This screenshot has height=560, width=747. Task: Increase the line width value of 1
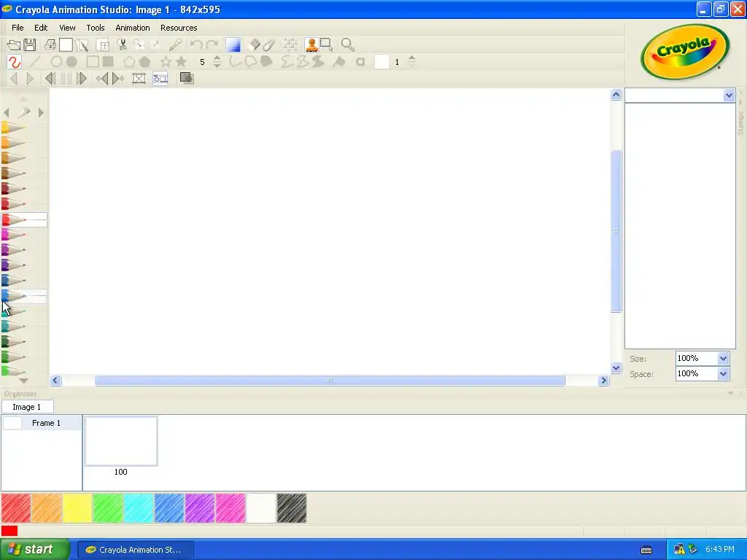[412, 58]
